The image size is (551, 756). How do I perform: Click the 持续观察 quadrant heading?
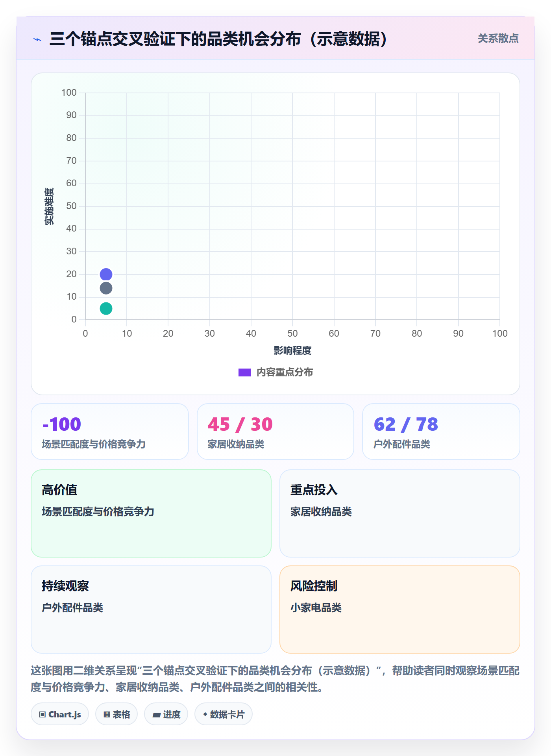click(65, 586)
